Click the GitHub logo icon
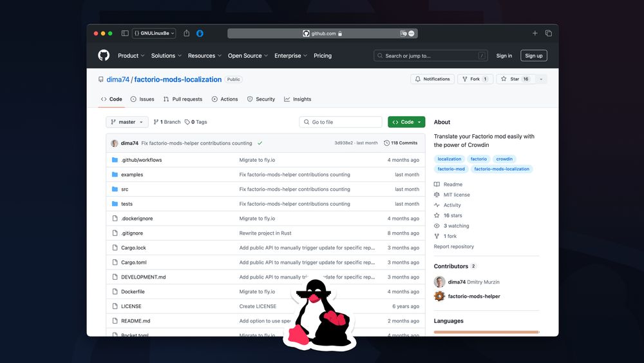Screen dimensions: 644x363 (x=104, y=55)
